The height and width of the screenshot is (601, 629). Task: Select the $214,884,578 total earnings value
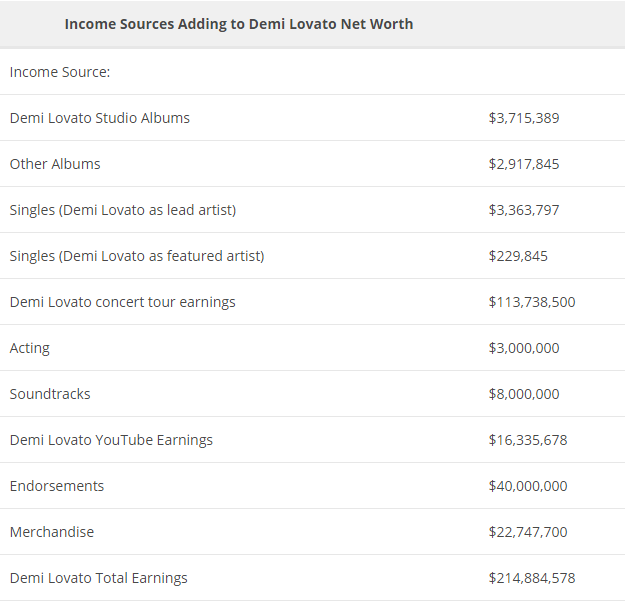pos(532,578)
